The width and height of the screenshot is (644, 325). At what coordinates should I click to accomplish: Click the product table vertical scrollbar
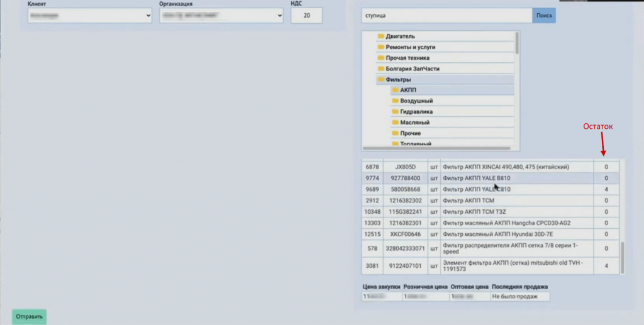click(623, 256)
